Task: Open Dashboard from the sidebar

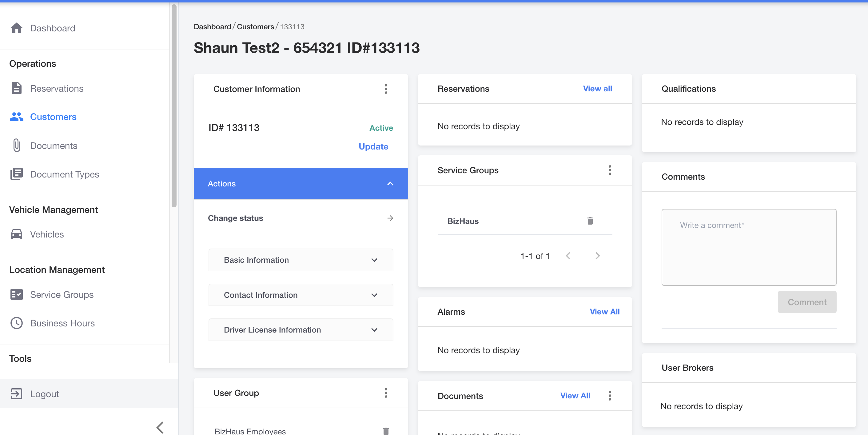Action: pos(52,28)
